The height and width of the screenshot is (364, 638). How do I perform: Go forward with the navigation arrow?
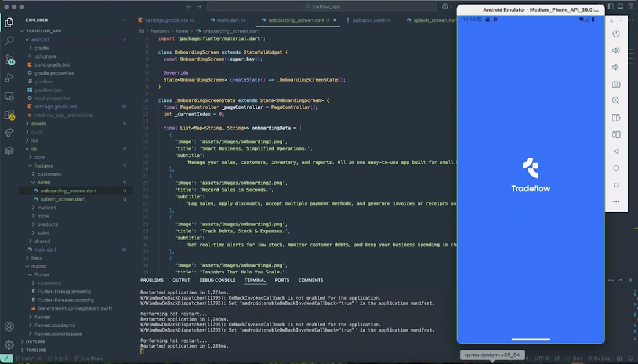[199, 6]
